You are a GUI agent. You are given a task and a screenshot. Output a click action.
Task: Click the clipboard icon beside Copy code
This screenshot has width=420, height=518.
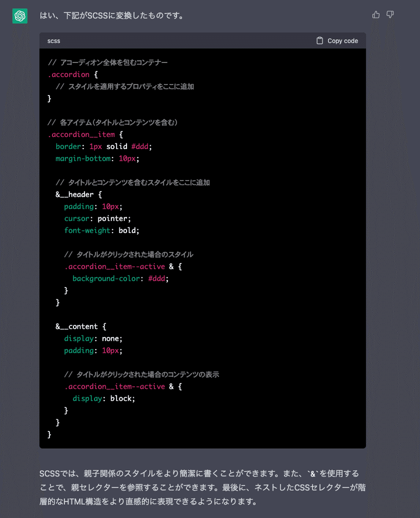coord(320,40)
